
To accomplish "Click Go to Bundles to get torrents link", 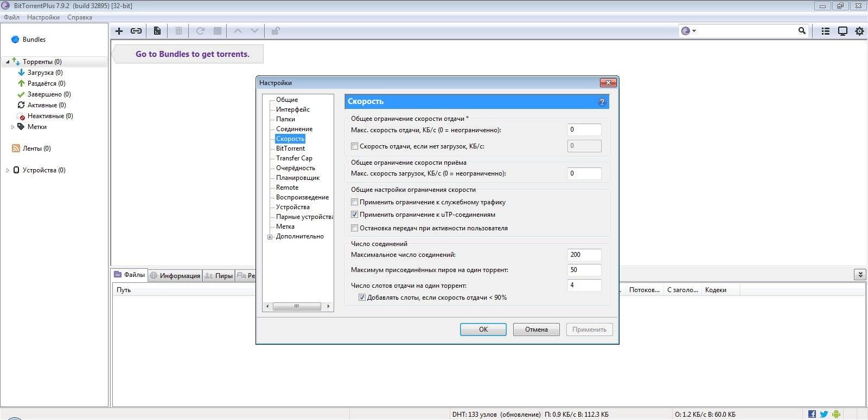I will (193, 54).
